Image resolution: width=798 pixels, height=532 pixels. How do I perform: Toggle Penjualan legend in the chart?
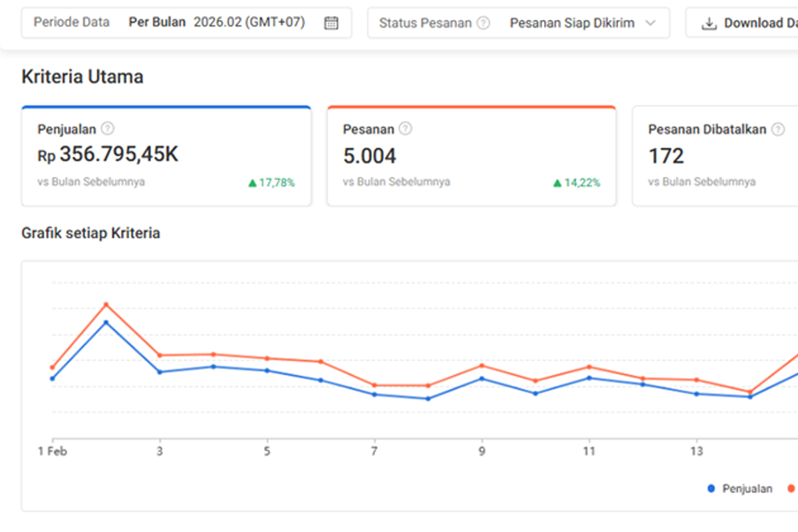point(739,489)
